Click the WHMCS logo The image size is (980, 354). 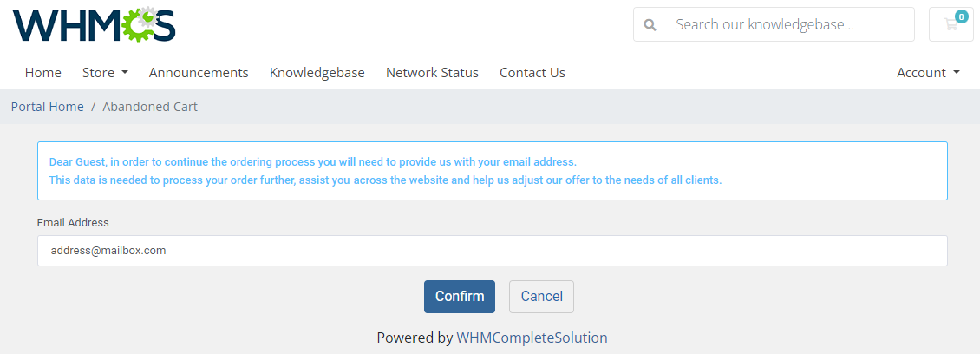click(94, 25)
